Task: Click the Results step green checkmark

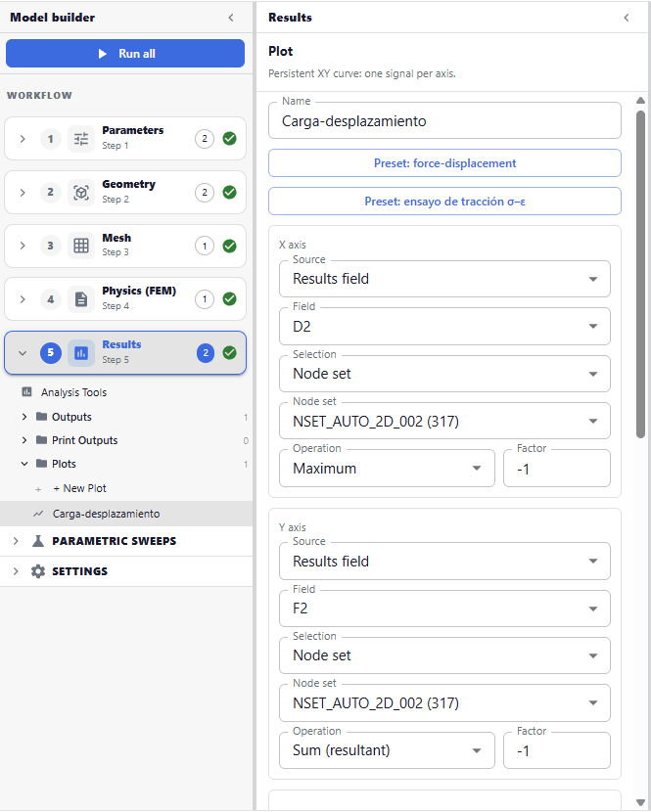Action: [230, 353]
